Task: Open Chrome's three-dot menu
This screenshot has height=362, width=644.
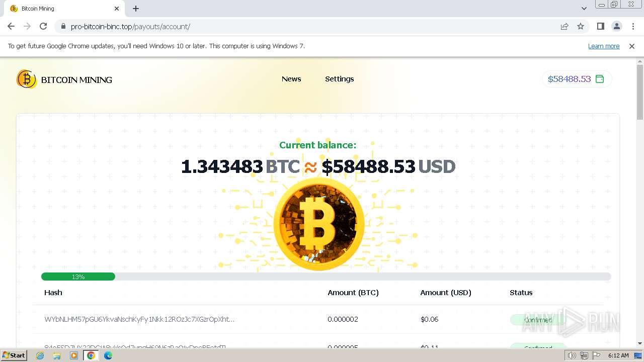Action: pos(633,26)
